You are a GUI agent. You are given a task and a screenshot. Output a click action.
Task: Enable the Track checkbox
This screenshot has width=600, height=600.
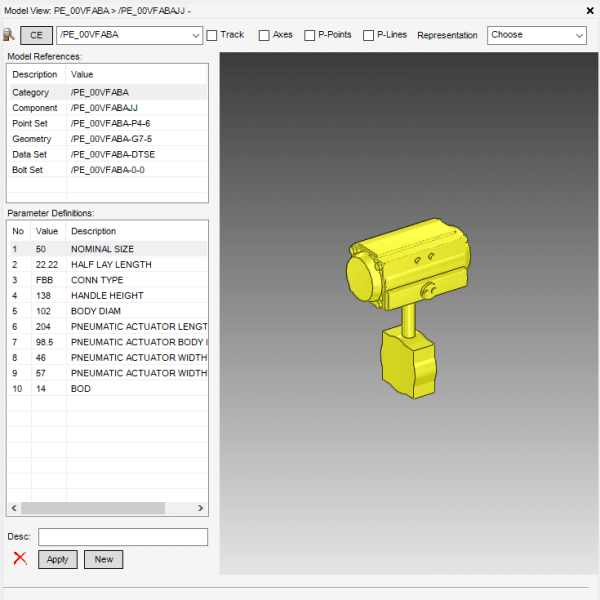(x=212, y=35)
